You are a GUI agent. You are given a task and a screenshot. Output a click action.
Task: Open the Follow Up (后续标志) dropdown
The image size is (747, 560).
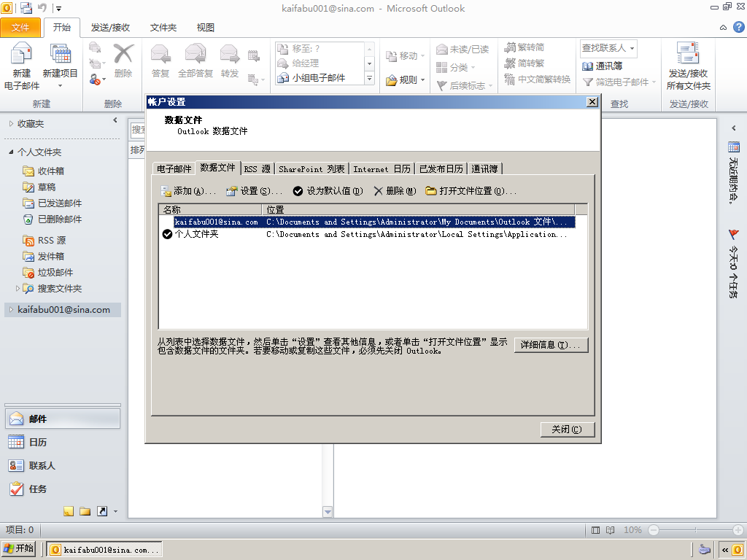pos(465,86)
